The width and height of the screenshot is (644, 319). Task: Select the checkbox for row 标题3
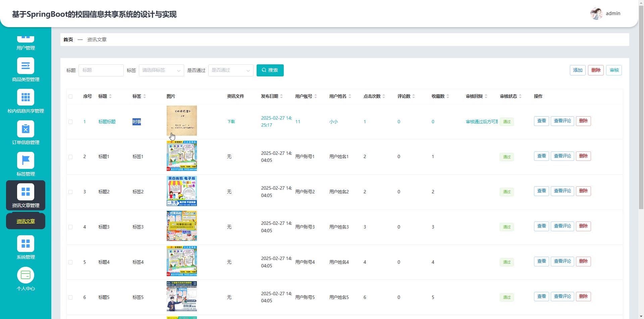70,227
